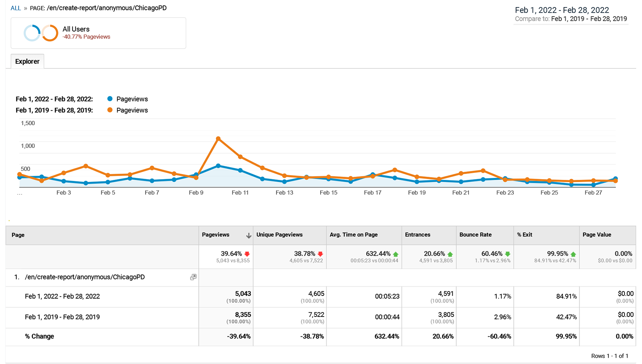Click the blue peak data point on Feb 10
The height and width of the screenshot is (364, 642).
click(218, 166)
